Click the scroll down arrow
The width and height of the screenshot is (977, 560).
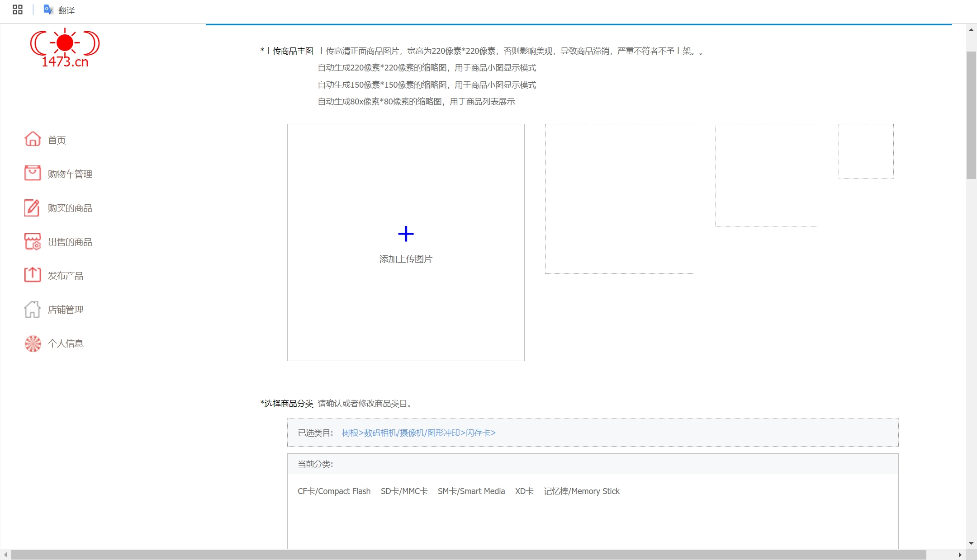point(971,543)
